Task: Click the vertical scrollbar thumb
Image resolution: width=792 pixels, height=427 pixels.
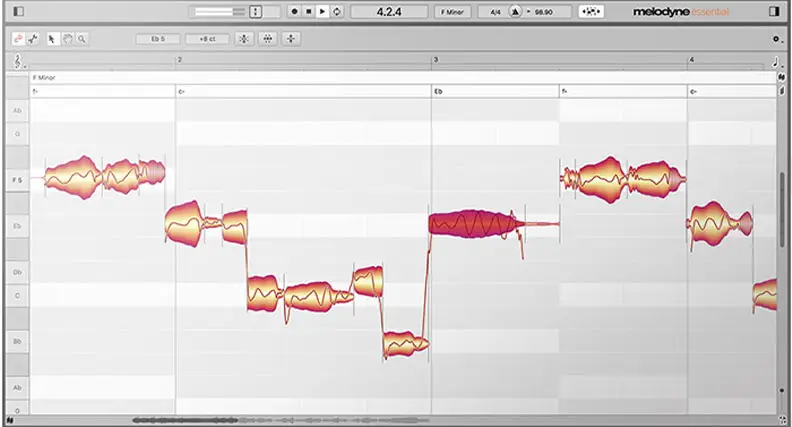Action: [782, 210]
